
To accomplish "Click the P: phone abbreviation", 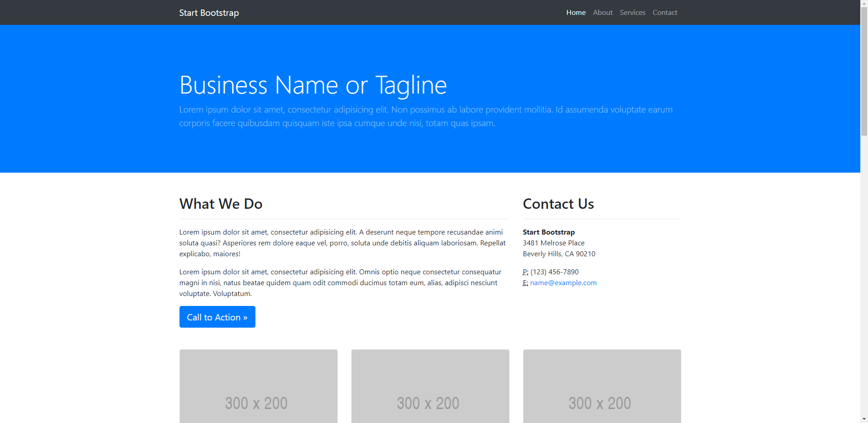I will (525, 272).
